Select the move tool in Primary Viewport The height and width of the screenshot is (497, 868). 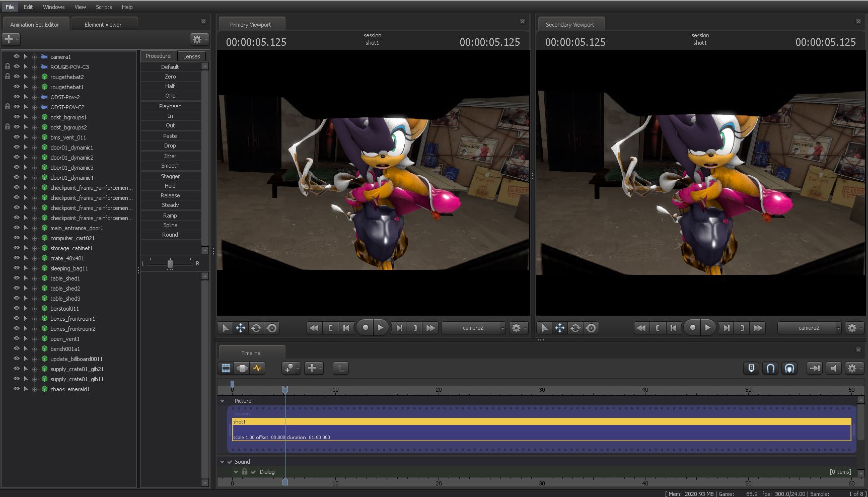241,328
